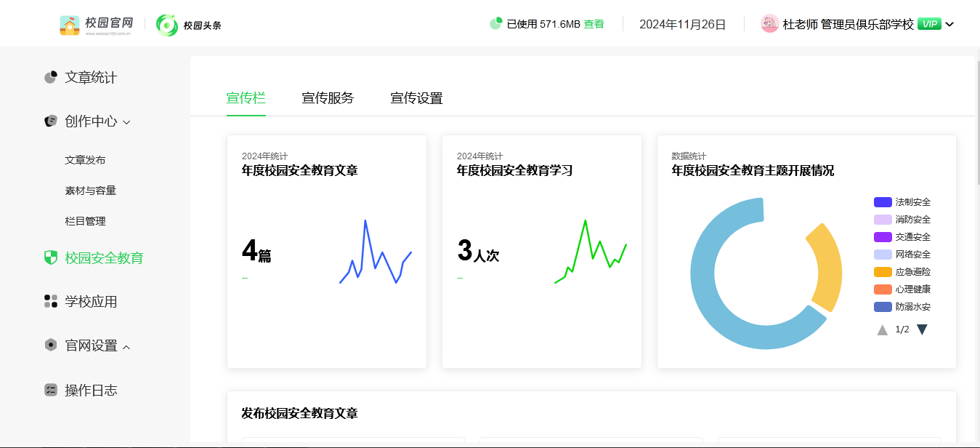Click the 校园官网 logo icon

pos(70,25)
